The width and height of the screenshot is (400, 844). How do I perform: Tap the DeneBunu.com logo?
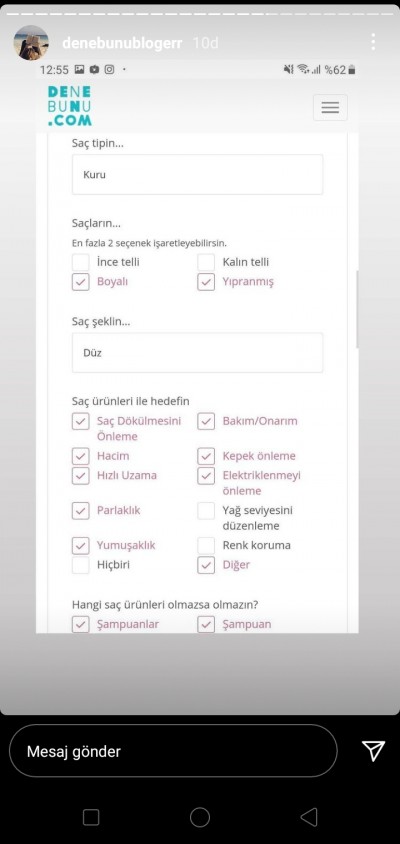point(69,106)
